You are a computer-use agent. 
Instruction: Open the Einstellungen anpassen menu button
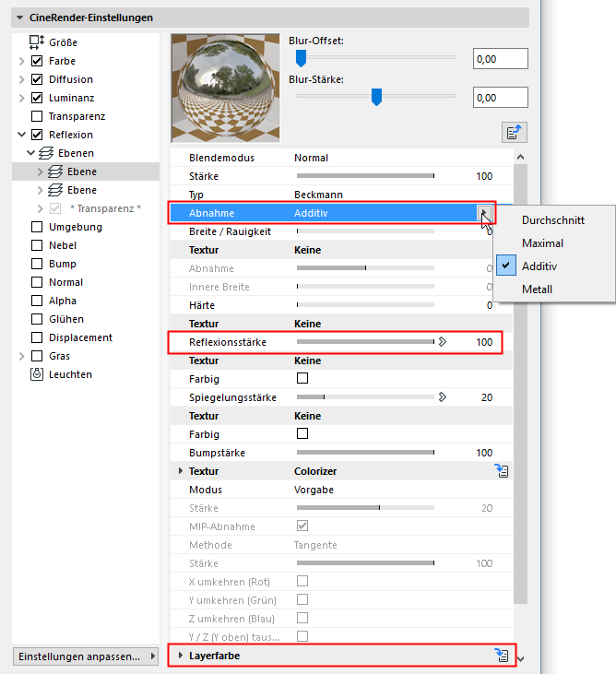(86, 656)
